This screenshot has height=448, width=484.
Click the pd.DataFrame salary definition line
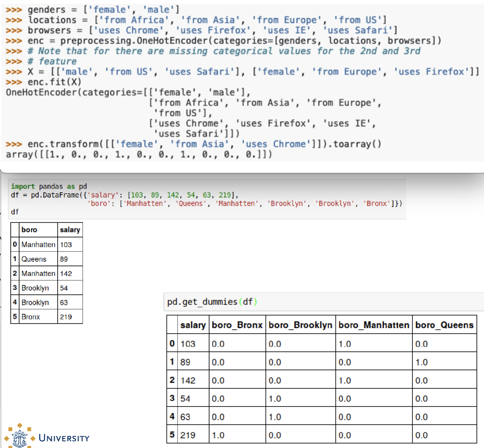click(125, 195)
